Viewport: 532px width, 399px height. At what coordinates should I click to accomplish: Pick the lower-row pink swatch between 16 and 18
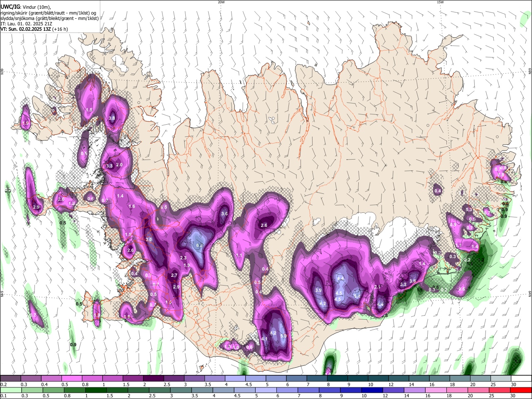[436, 390]
